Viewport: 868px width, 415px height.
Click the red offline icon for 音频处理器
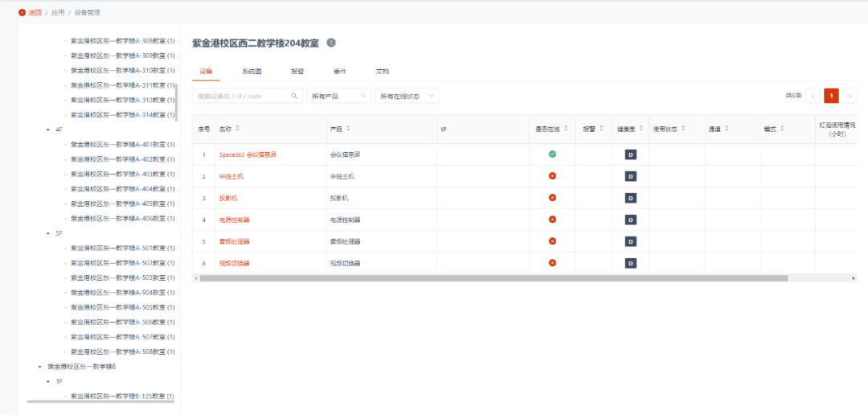pyautogui.click(x=552, y=240)
